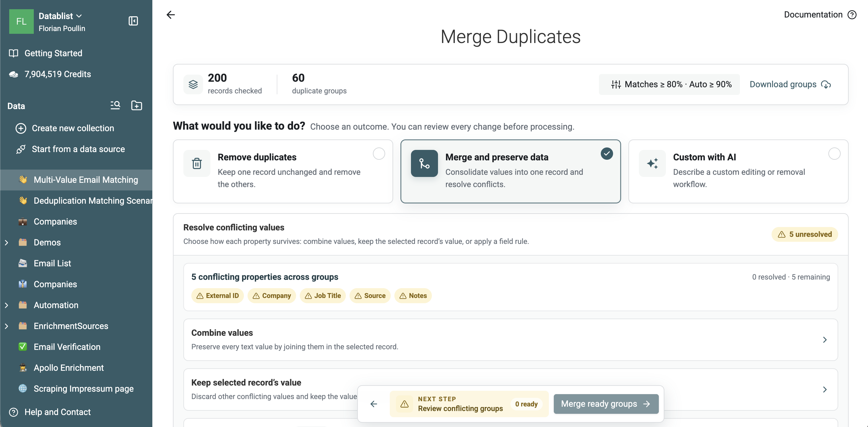
Task: Click the briefcase icon beside Companies
Action: [23, 221]
